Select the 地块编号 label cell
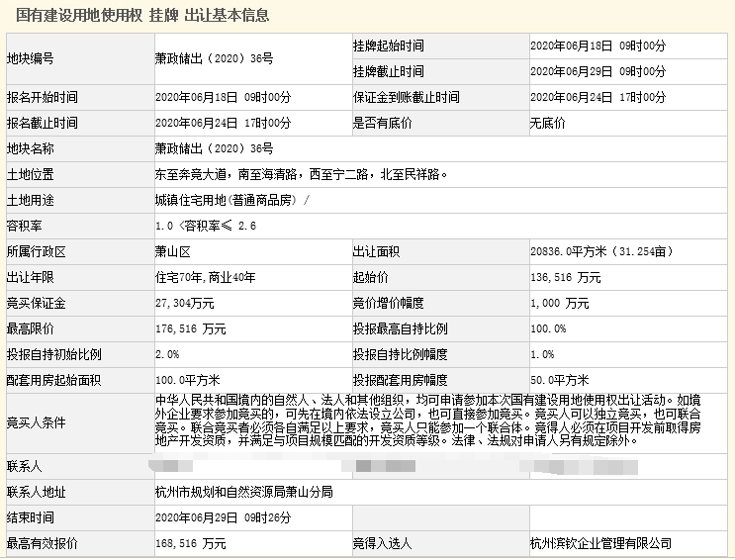Screen dimensions: 735x560 [x=80, y=58]
